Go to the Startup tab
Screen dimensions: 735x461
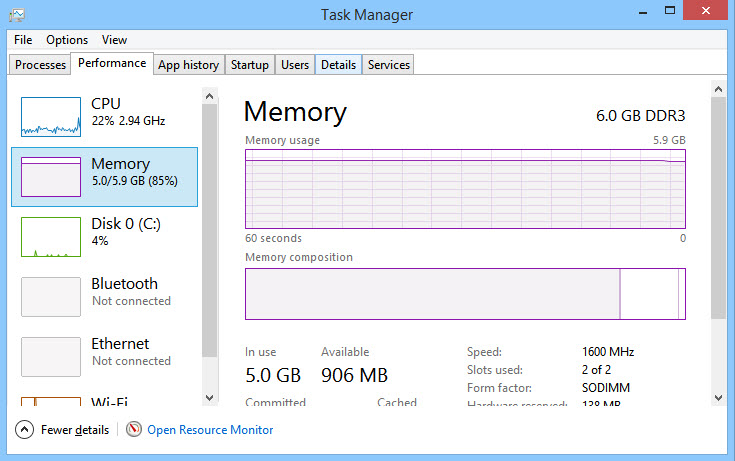coord(250,65)
